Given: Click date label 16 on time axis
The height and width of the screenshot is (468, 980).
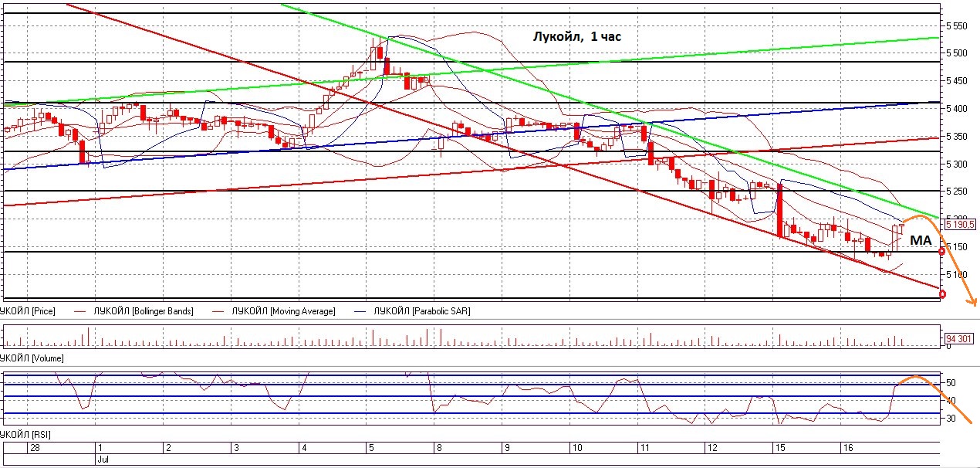Looking at the screenshot, I should click(x=847, y=448).
